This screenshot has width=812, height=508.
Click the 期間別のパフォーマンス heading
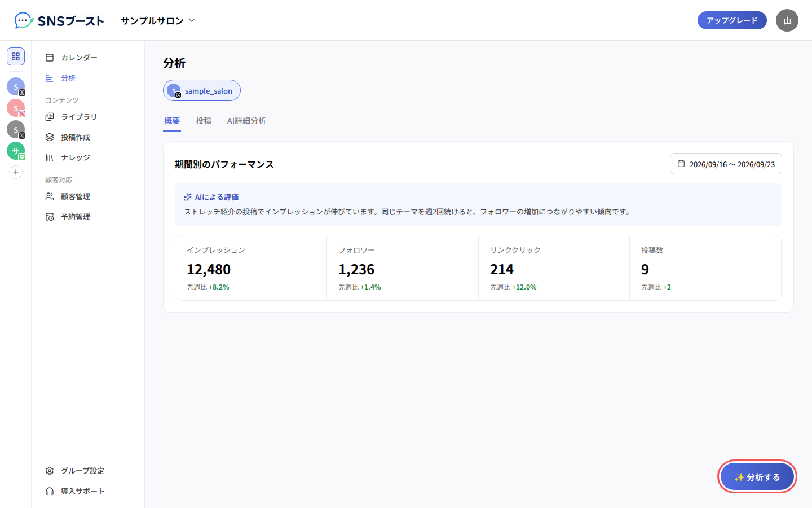224,164
